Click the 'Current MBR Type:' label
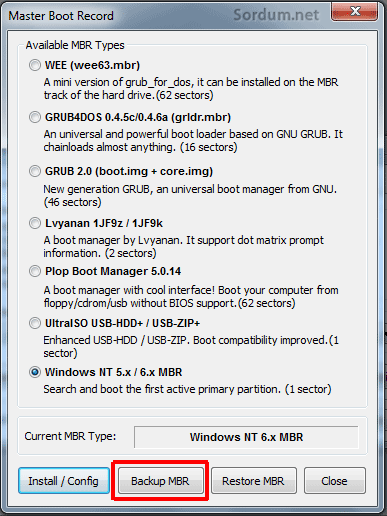The image size is (387, 516). [x=70, y=436]
